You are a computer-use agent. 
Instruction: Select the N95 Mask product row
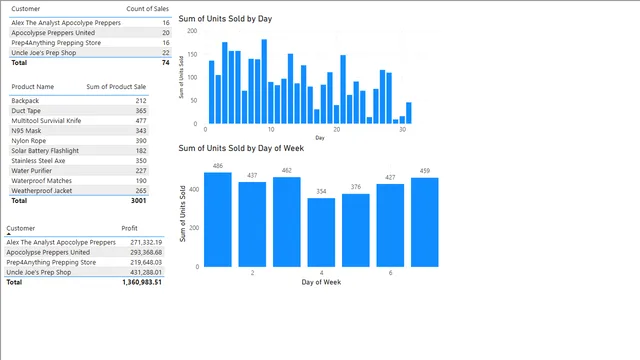pyautogui.click(x=79, y=131)
